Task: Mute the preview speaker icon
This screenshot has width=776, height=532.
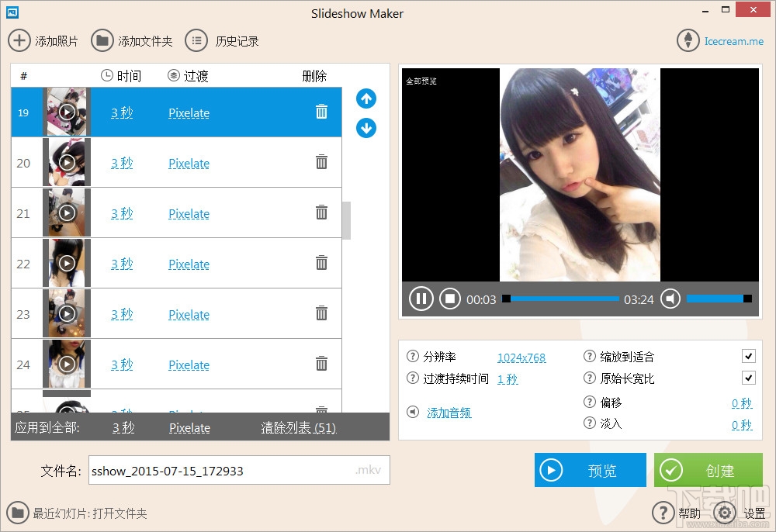Action: click(670, 299)
